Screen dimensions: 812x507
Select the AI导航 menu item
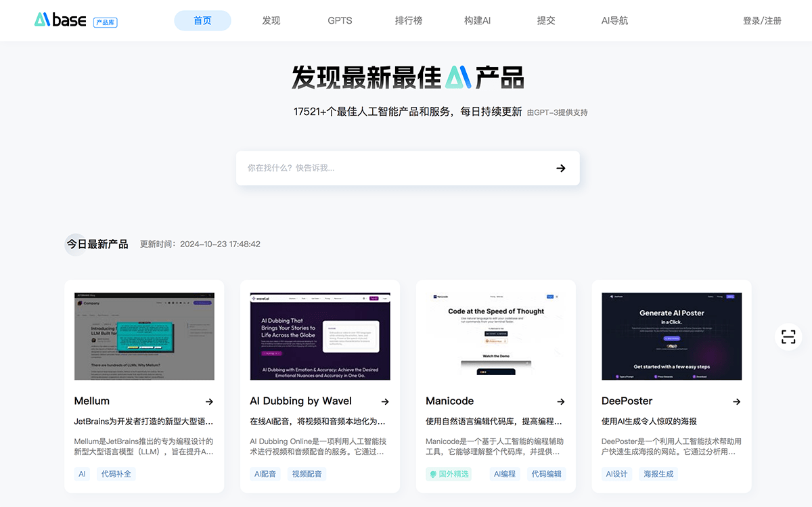614,20
